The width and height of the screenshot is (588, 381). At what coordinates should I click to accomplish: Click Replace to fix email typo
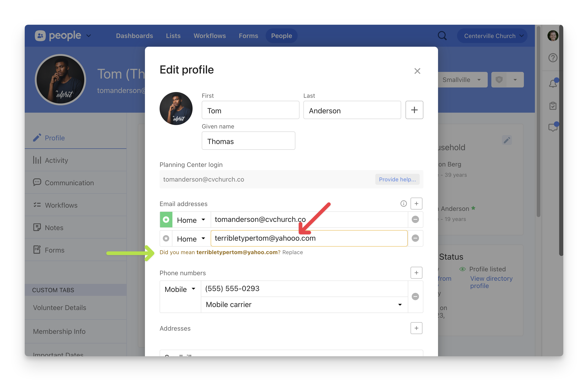pos(293,252)
